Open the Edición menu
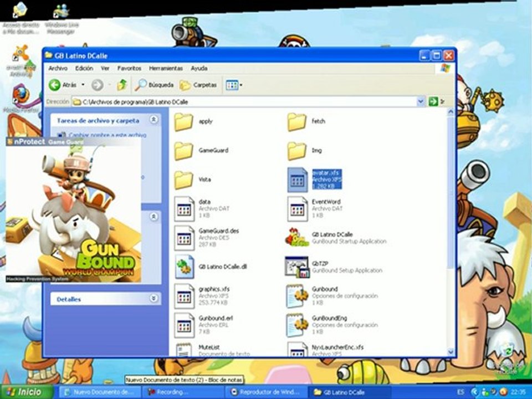 point(84,68)
